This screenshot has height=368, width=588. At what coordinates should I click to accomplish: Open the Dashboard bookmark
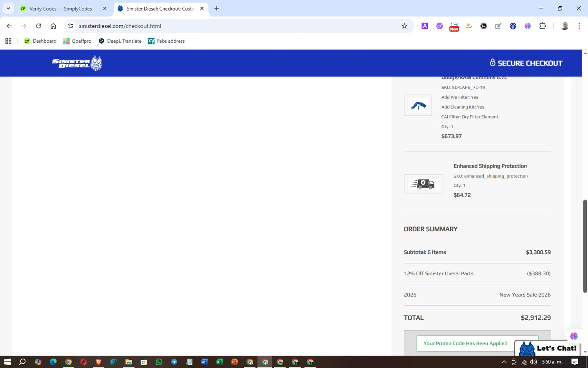pyautogui.click(x=40, y=41)
